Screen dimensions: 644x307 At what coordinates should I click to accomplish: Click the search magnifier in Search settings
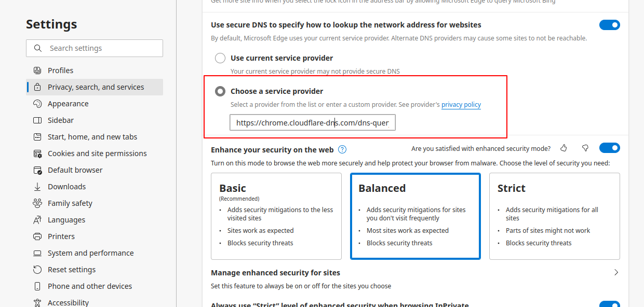click(x=37, y=48)
